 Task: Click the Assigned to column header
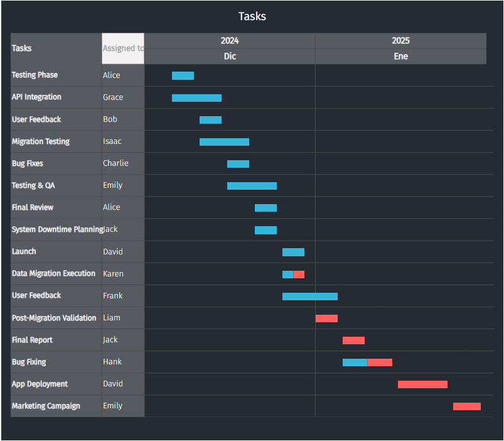coord(123,48)
